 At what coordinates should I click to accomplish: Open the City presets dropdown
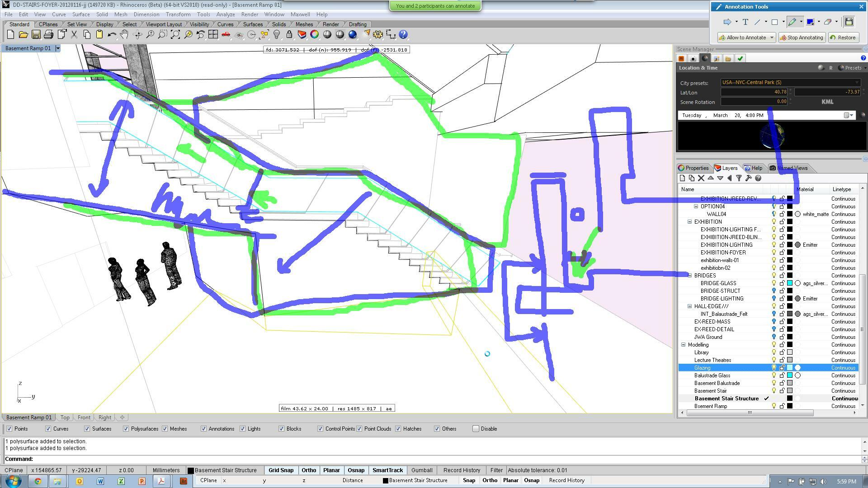tap(790, 82)
